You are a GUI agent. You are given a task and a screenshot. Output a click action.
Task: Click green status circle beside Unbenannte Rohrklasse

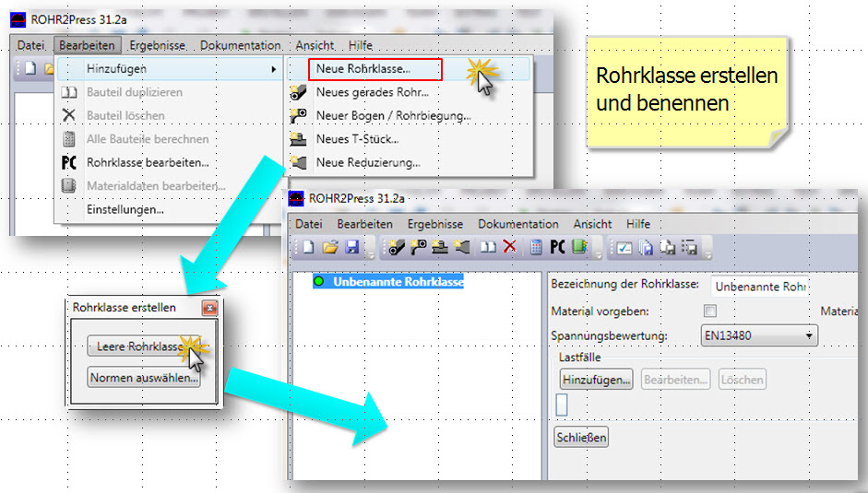click(319, 281)
